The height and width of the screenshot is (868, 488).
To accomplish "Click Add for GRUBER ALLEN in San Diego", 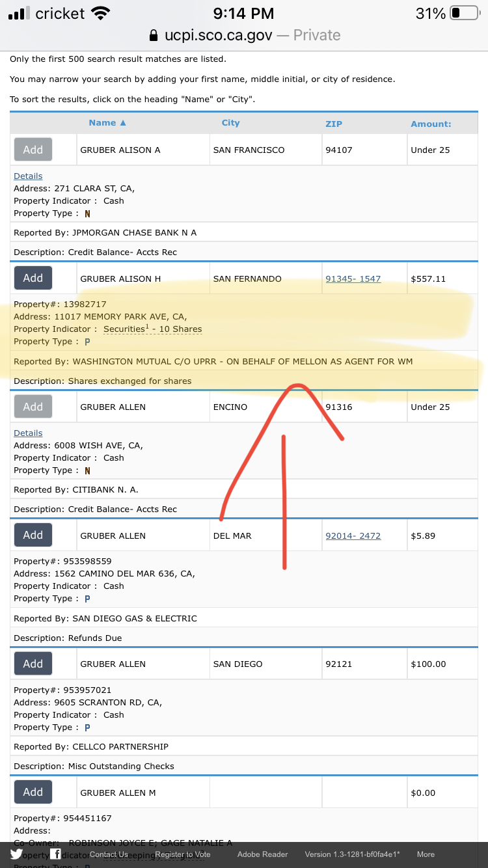I will 33,664.
